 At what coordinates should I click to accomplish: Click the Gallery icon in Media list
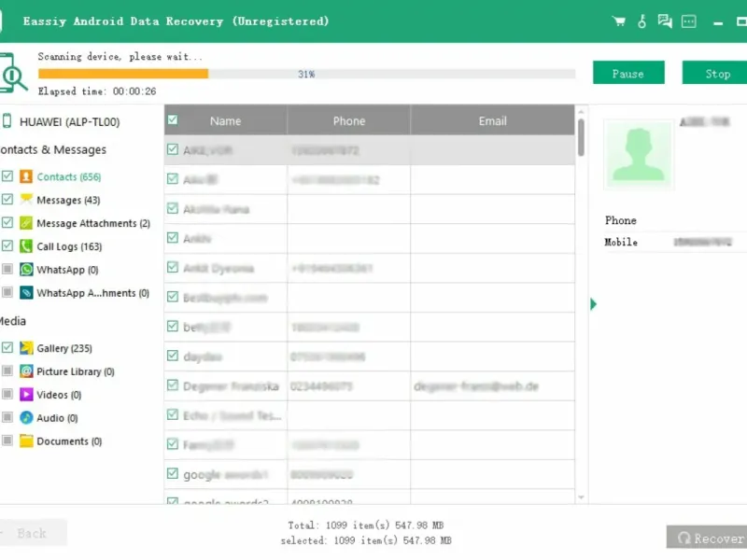[x=26, y=348]
